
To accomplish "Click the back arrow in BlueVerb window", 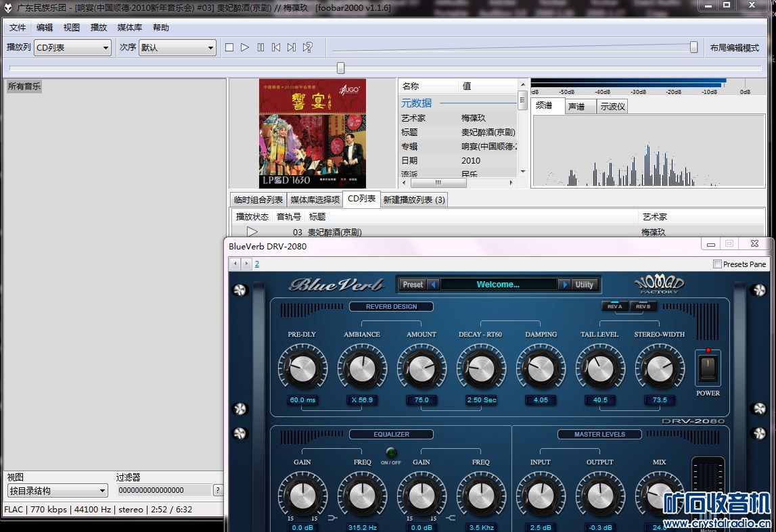I will [236, 264].
